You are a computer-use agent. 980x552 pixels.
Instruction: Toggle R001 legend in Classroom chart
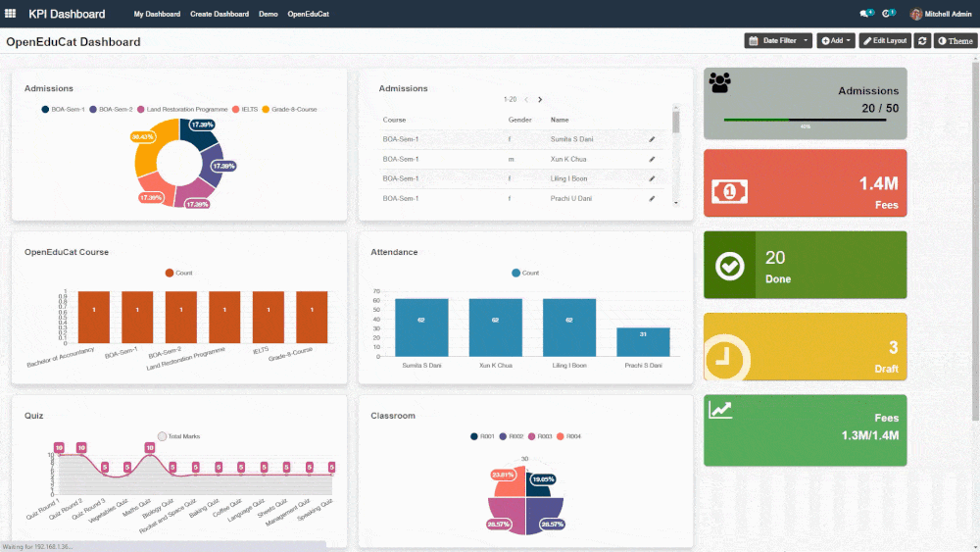click(x=482, y=435)
